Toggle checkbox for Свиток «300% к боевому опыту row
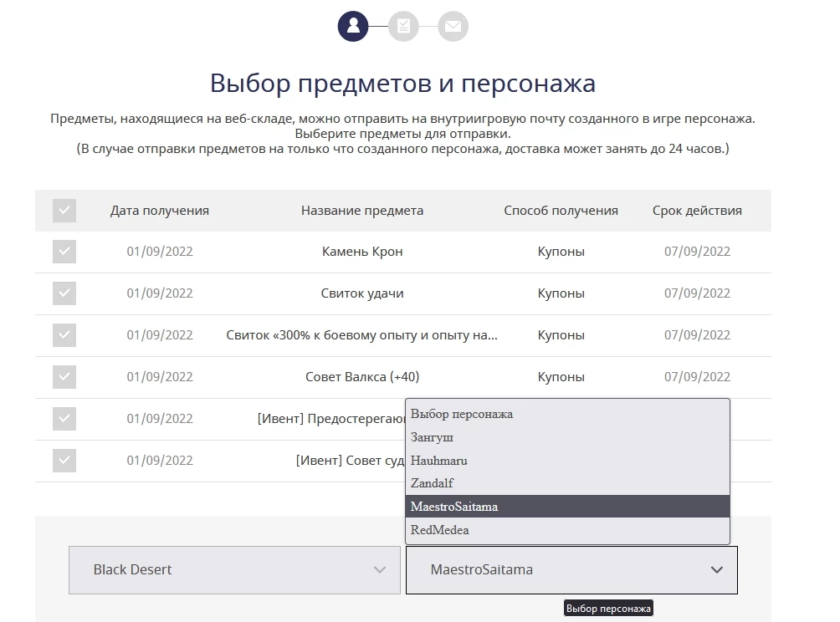The image size is (840, 622). 64,335
